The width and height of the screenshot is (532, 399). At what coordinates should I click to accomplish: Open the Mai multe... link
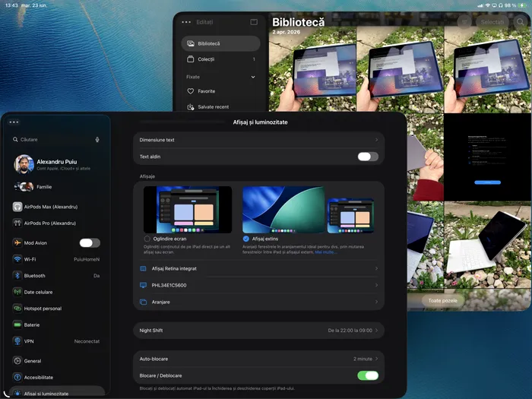(x=325, y=252)
